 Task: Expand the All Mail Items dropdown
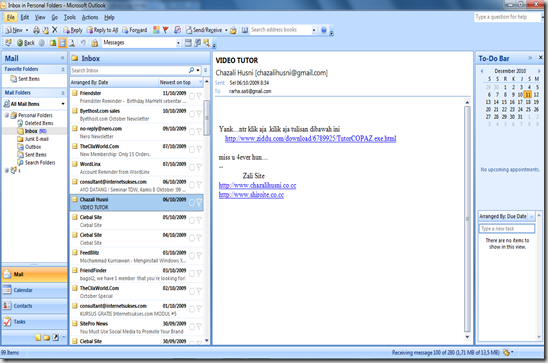(63, 104)
